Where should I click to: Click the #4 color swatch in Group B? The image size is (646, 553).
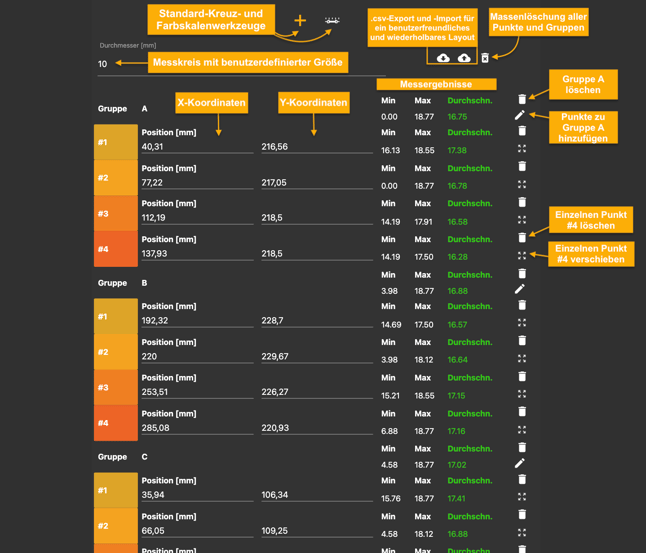pos(116,423)
